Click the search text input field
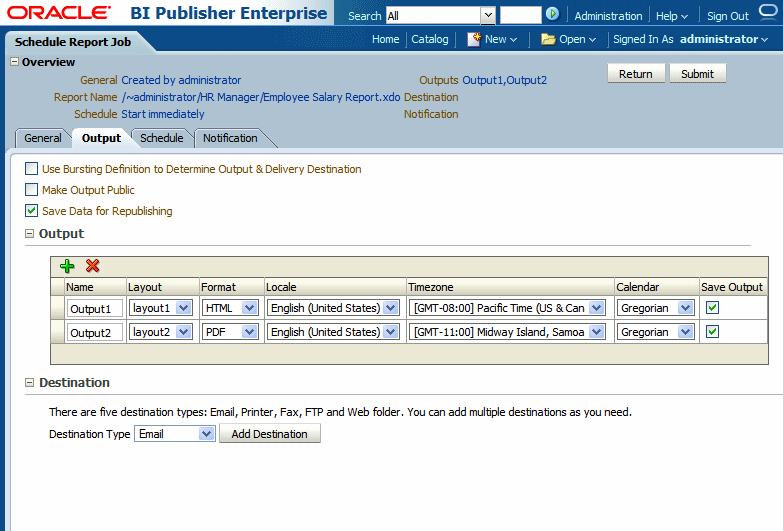This screenshot has width=783, height=531. [520, 15]
